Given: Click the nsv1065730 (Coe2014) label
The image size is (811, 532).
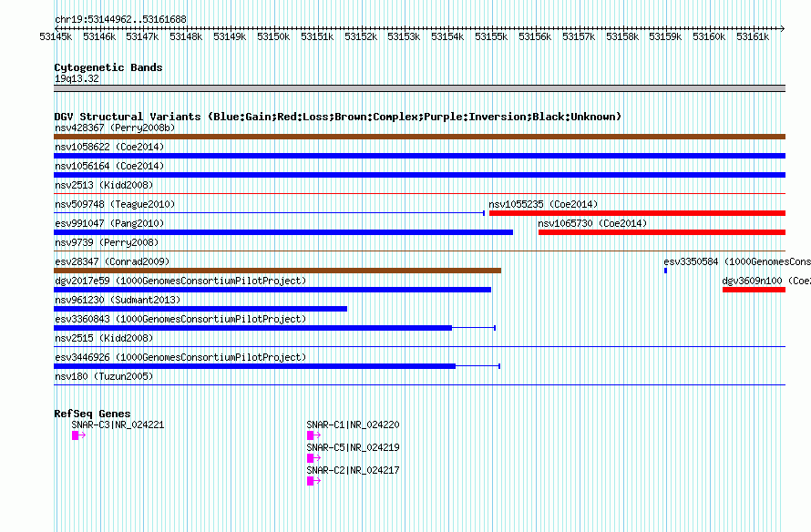Looking at the screenshot, I should coord(592,223).
